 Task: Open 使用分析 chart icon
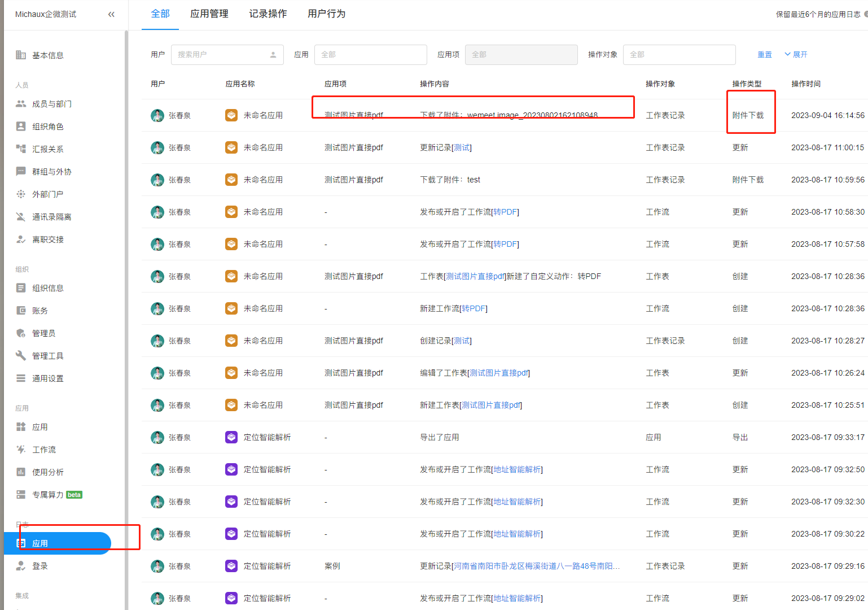point(21,472)
